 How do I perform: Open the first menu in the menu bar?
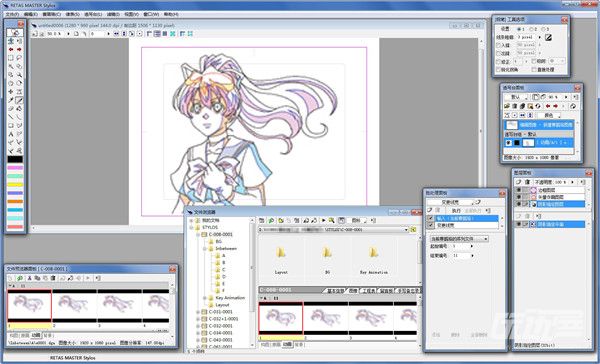tap(12, 14)
